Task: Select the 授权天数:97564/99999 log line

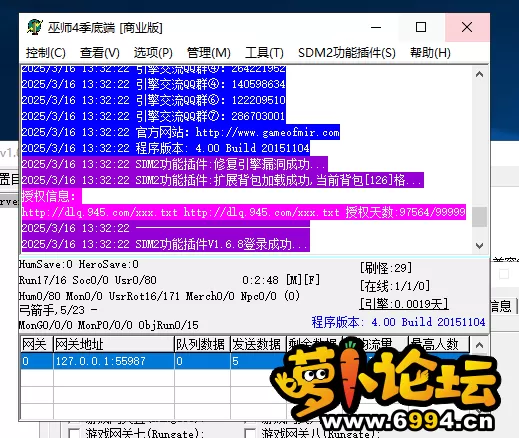Action: pyautogui.click(x=244, y=212)
